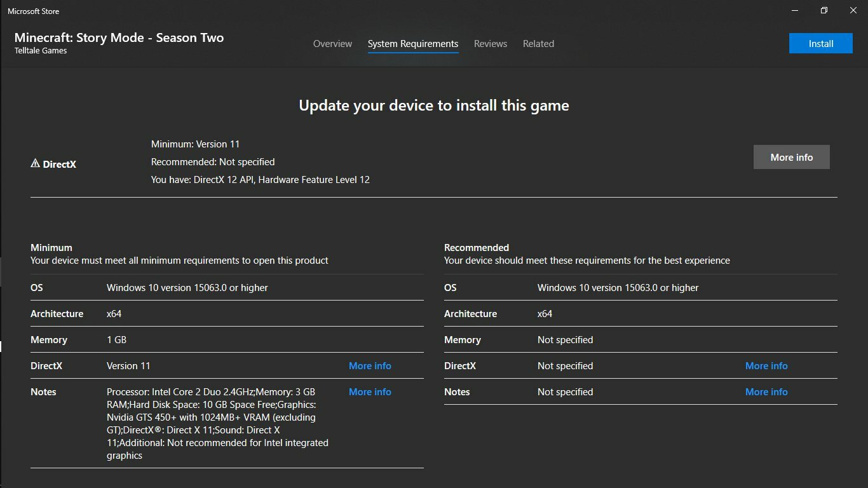Click the Minimum Architecture value x64
The width and height of the screenshot is (868, 488).
114,314
